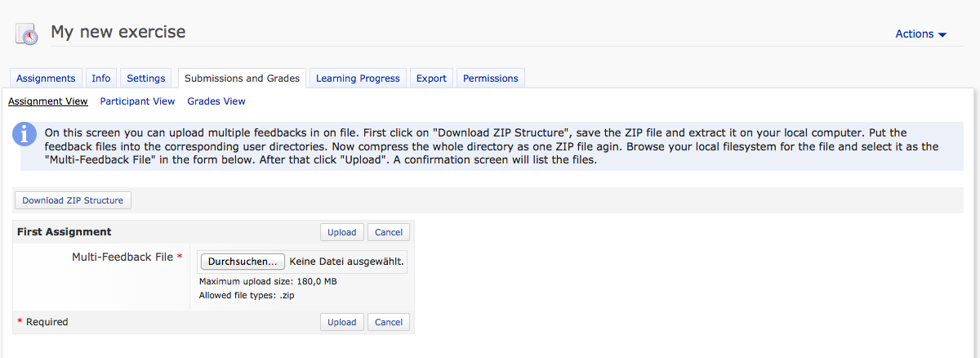Click the 'Keine Datei ausgewählt.' file field

347,262
